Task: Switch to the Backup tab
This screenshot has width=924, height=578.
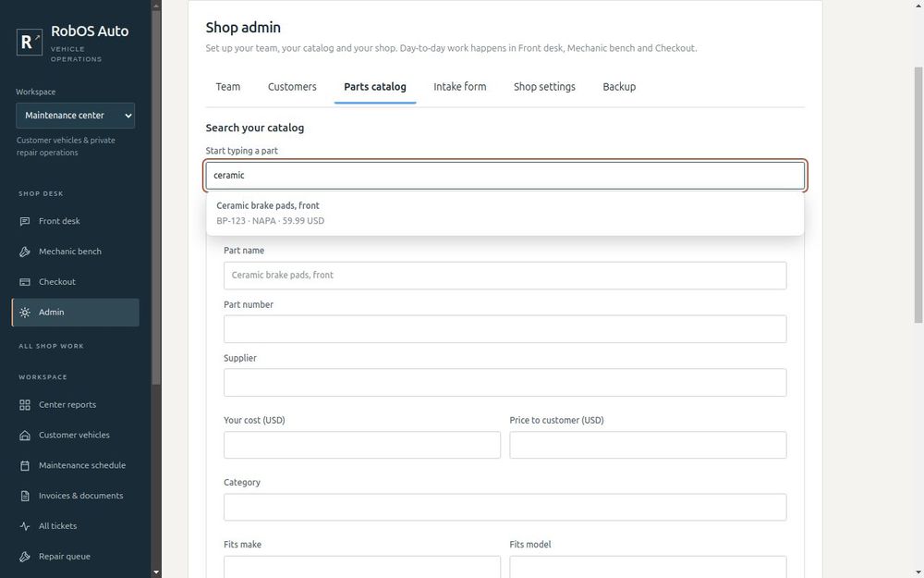Action: click(x=619, y=87)
